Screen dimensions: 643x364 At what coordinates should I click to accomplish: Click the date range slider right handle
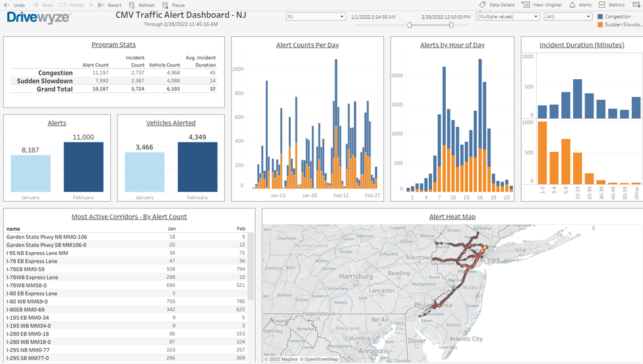pos(451,25)
